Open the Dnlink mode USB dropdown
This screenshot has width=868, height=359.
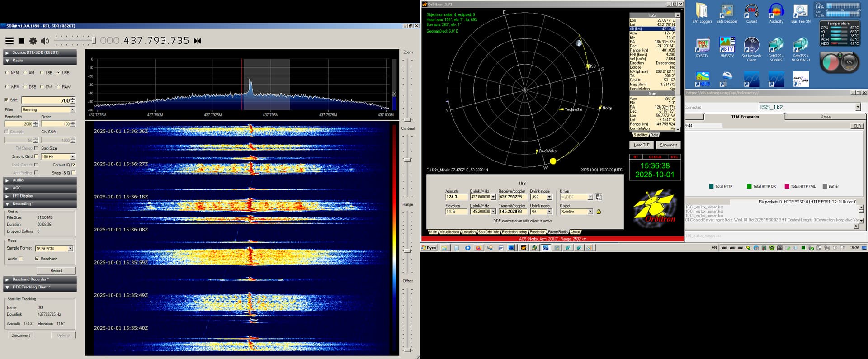549,197
